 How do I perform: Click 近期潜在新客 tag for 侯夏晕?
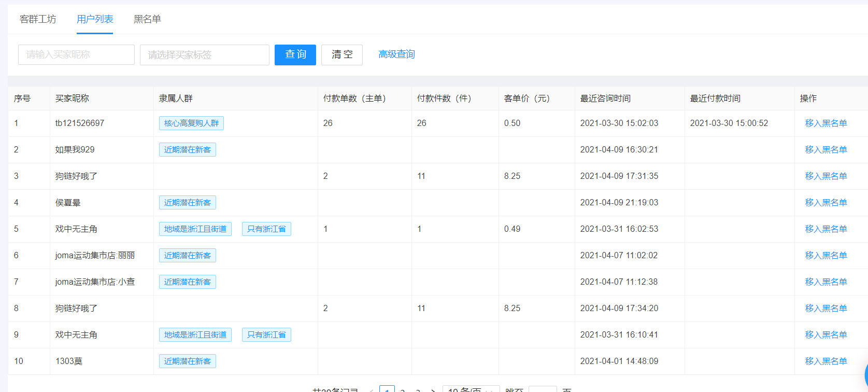pos(188,203)
